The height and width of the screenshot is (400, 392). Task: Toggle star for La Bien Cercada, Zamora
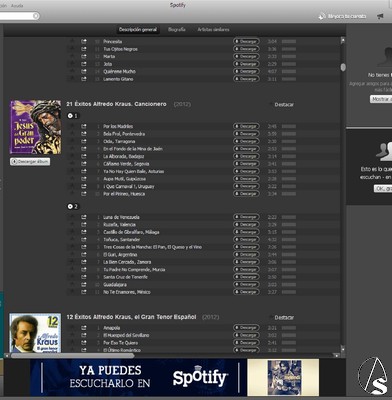tap(72, 262)
